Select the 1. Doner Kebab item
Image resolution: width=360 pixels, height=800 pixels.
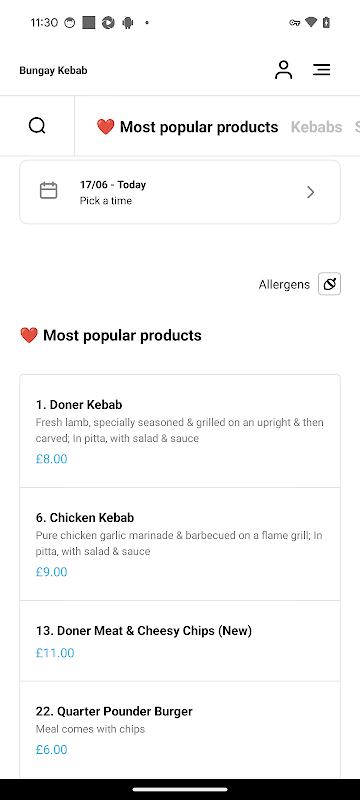click(x=180, y=431)
